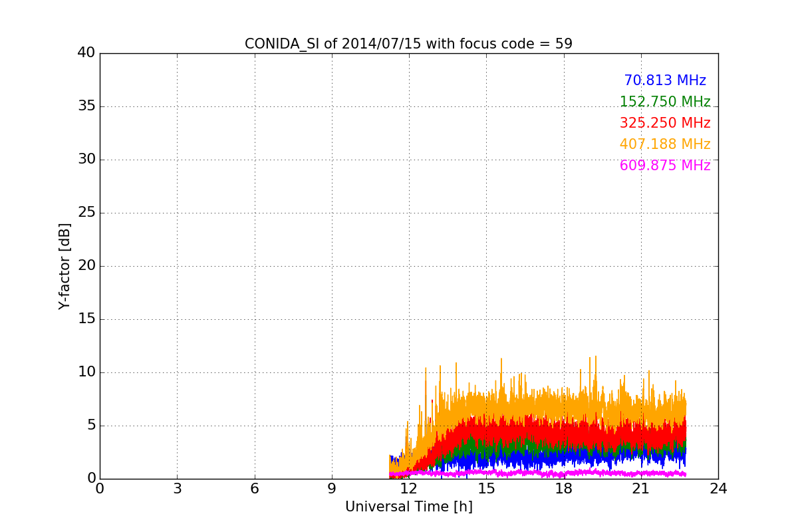
Task: Click the Y-factor [dB] axis label
Action: pyautogui.click(x=65, y=266)
